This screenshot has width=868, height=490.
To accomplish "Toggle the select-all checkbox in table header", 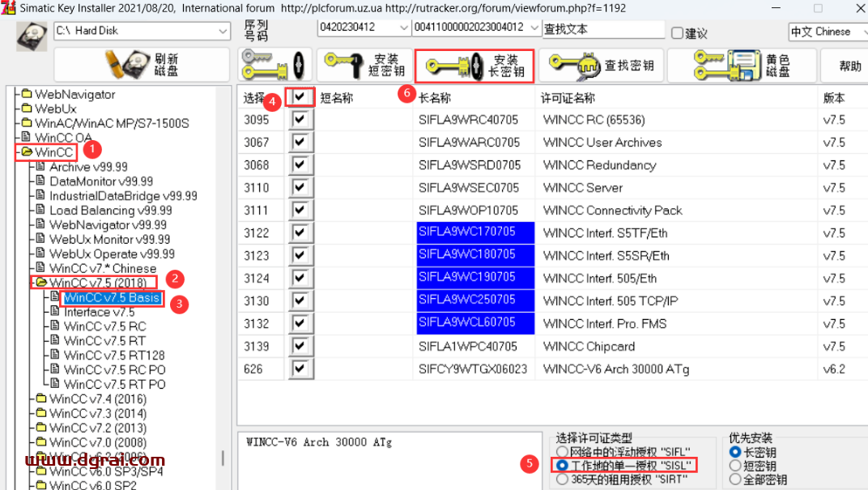I will point(301,97).
